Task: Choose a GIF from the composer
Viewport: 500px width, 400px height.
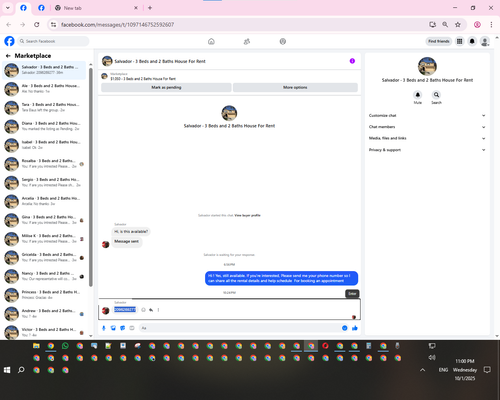Action: pos(132,328)
